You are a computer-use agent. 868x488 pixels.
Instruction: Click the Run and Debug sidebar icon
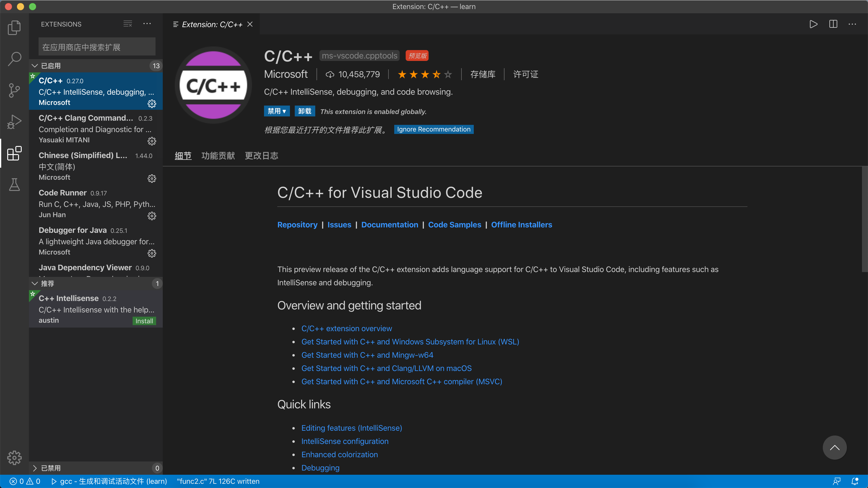pyautogui.click(x=14, y=121)
